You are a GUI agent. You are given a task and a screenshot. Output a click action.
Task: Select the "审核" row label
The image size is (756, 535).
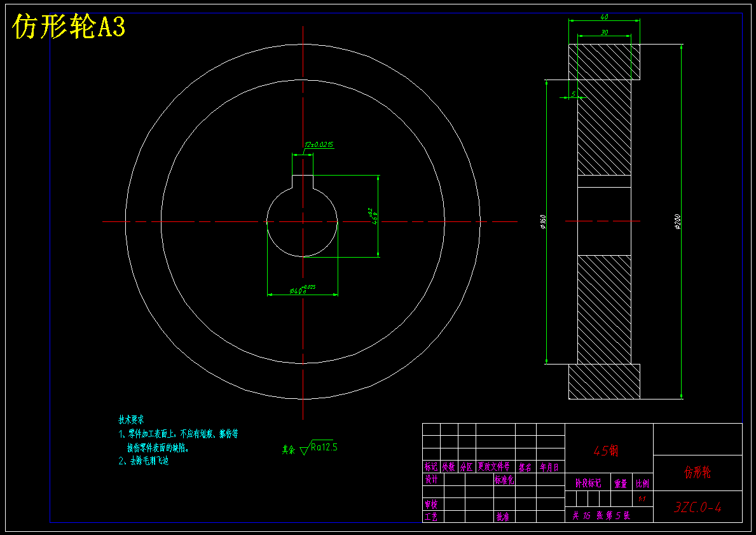click(431, 504)
